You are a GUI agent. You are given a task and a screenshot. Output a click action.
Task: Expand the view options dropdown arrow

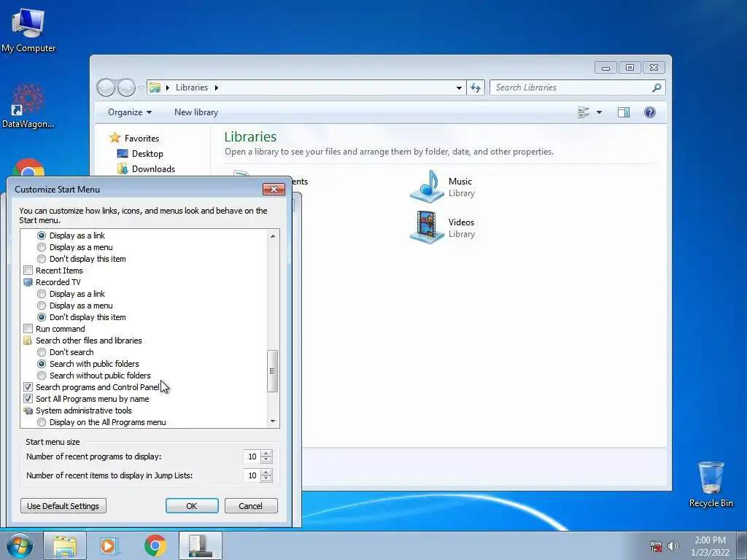pyautogui.click(x=600, y=112)
